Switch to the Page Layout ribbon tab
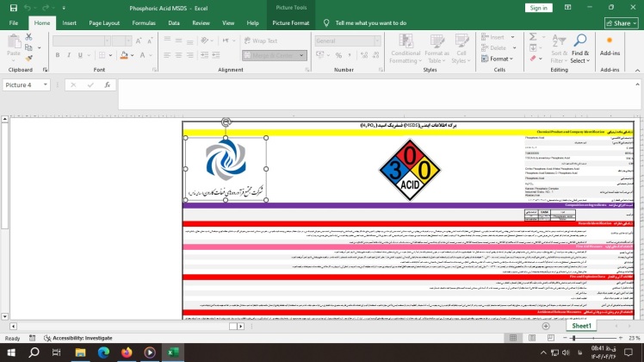This screenshot has width=644, height=362. coord(104,23)
